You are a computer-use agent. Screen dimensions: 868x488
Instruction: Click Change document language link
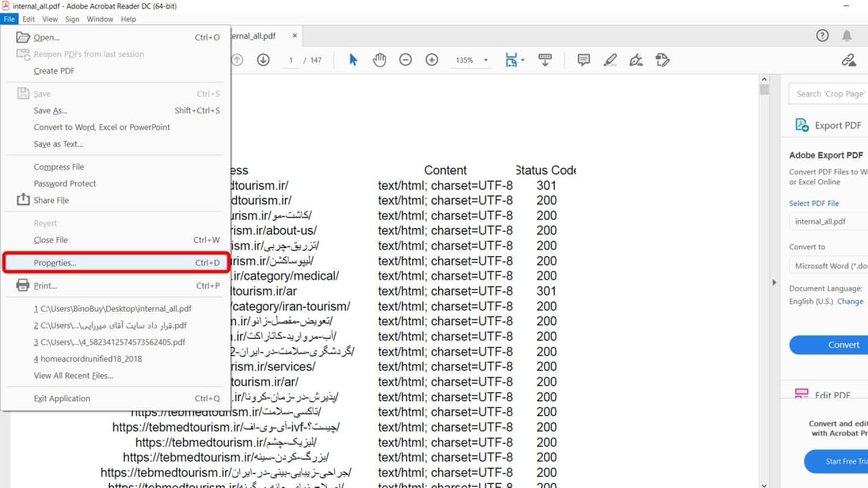(x=850, y=301)
